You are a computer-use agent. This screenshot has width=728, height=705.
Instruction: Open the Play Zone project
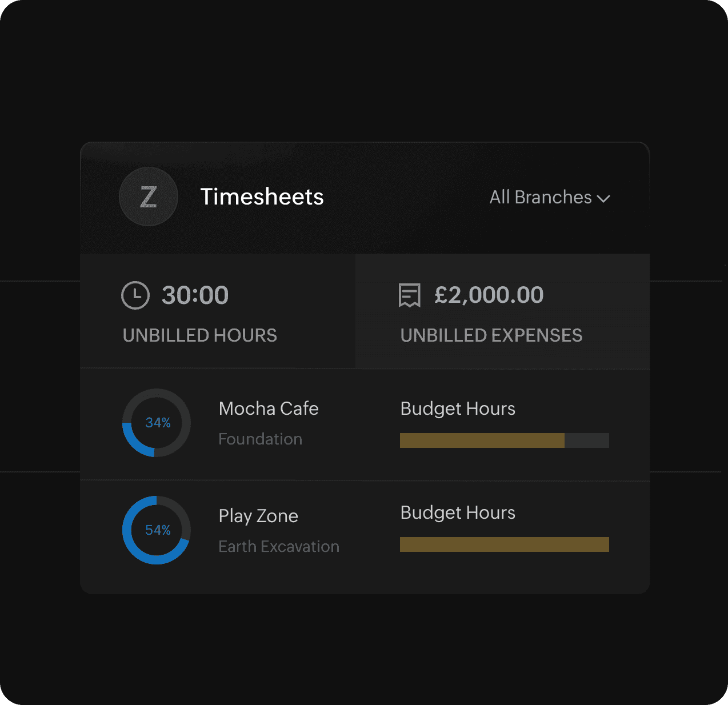(x=258, y=516)
